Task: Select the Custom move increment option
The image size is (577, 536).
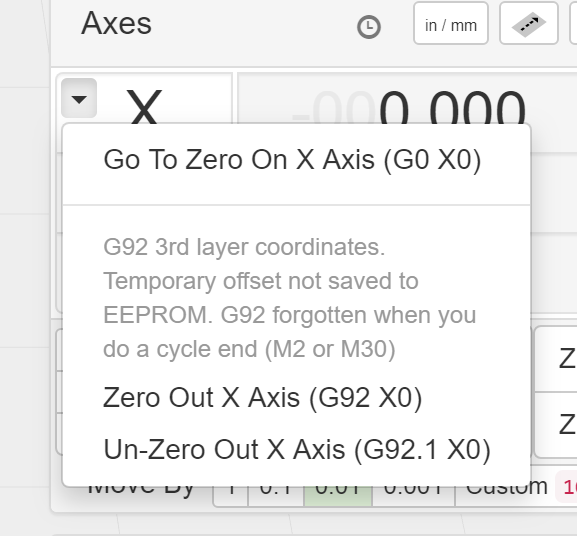Action: 507,489
